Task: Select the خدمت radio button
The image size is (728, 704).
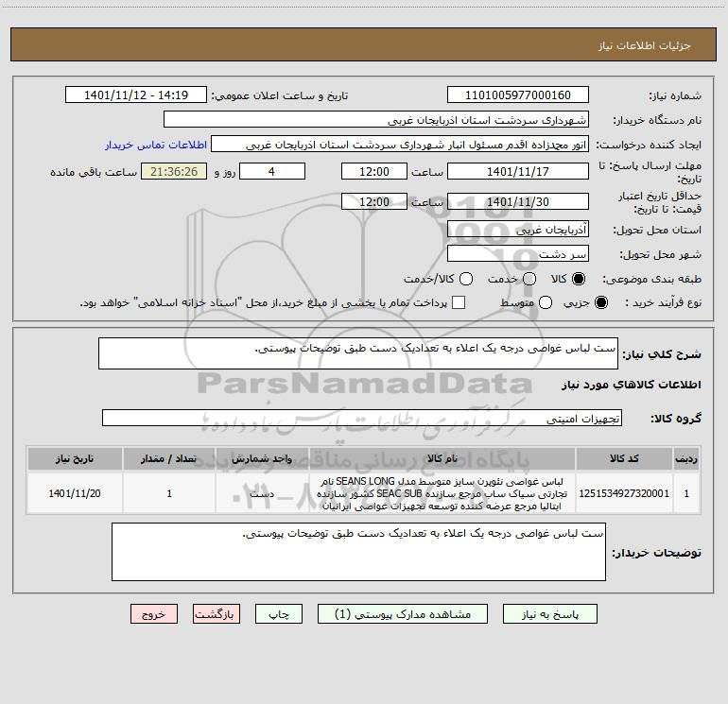Action: tap(529, 279)
